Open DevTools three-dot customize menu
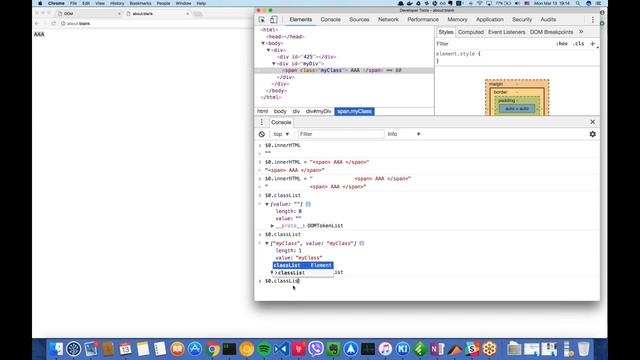640x360 pixels. pyautogui.click(x=593, y=20)
